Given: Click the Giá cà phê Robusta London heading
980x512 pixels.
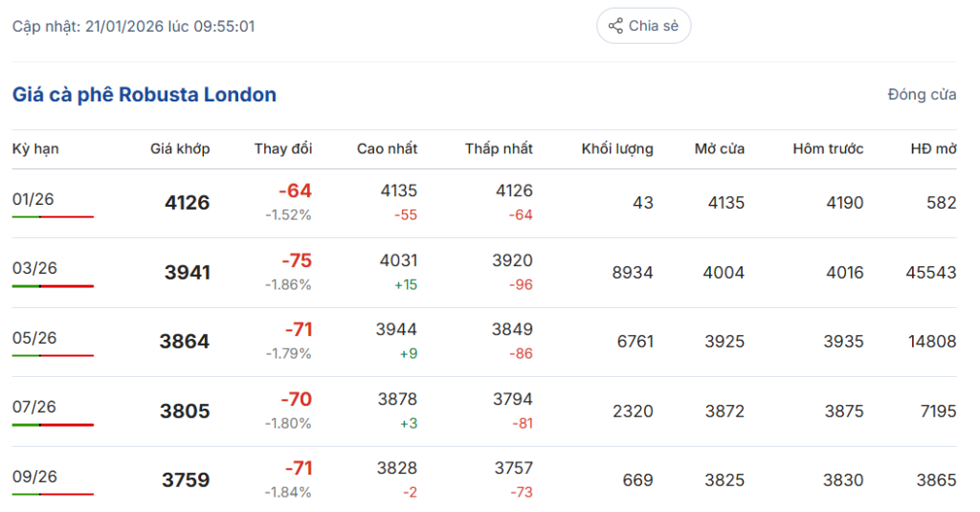Looking at the screenshot, I should click(x=145, y=95).
